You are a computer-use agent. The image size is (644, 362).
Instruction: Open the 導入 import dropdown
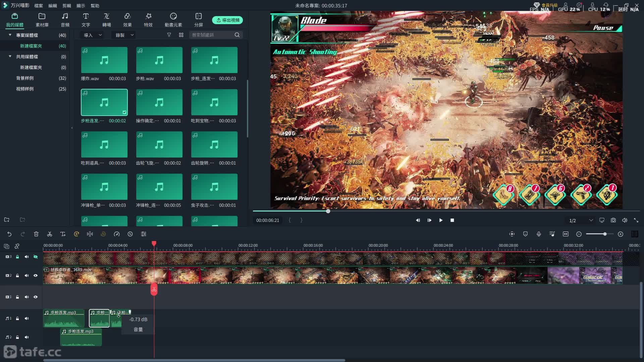pyautogui.click(x=92, y=35)
